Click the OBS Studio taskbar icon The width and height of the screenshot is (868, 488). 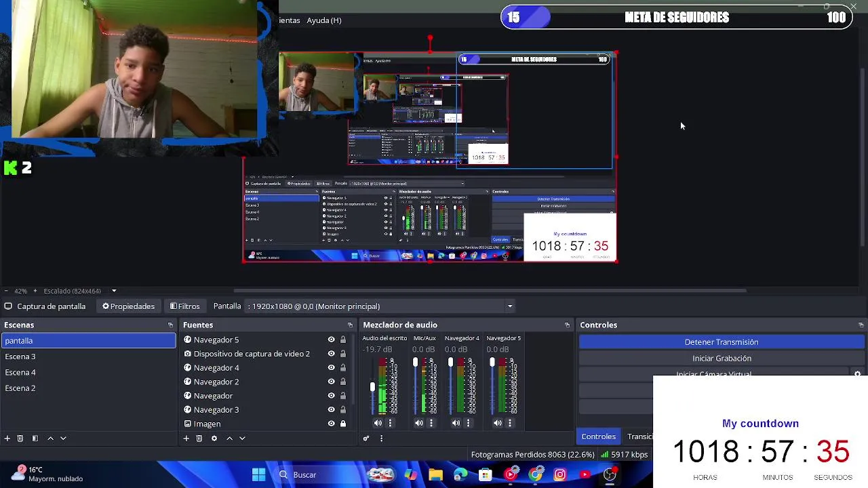pos(610,475)
